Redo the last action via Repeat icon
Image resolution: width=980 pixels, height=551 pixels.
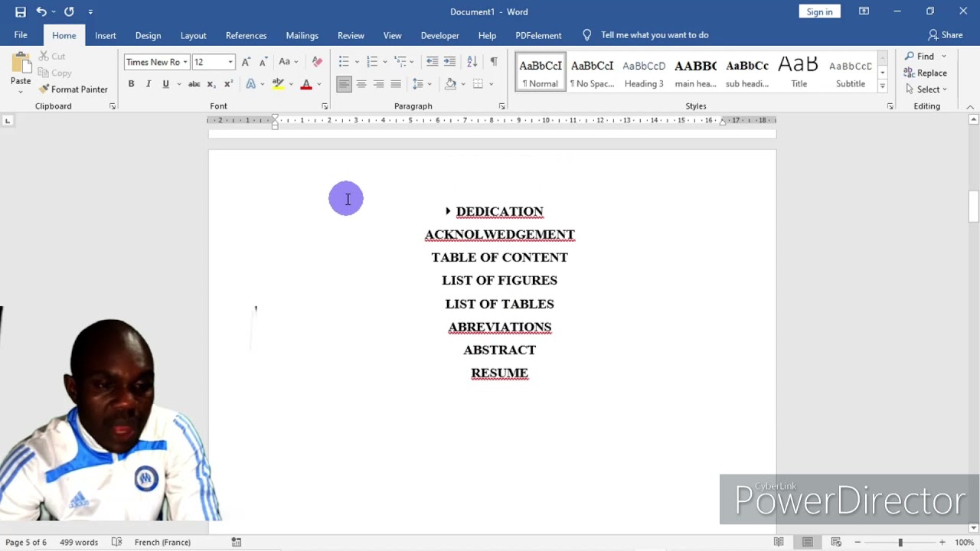(x=69, y=11)
